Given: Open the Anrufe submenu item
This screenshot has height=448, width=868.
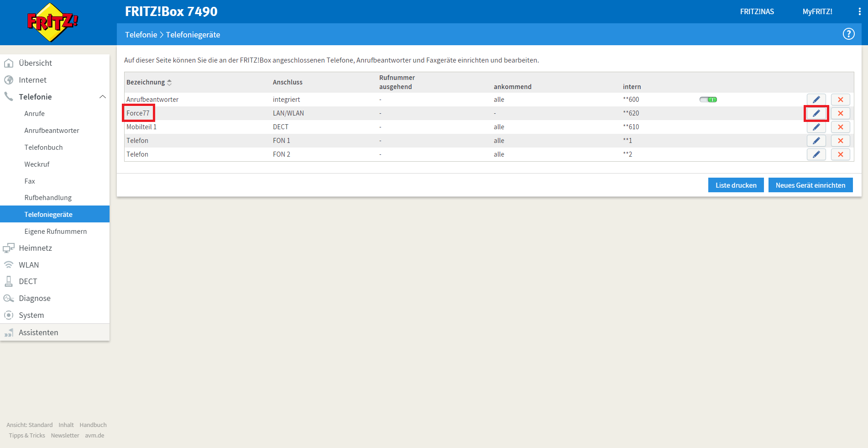Looking at the screenshot, I should [x=34, y=114].
